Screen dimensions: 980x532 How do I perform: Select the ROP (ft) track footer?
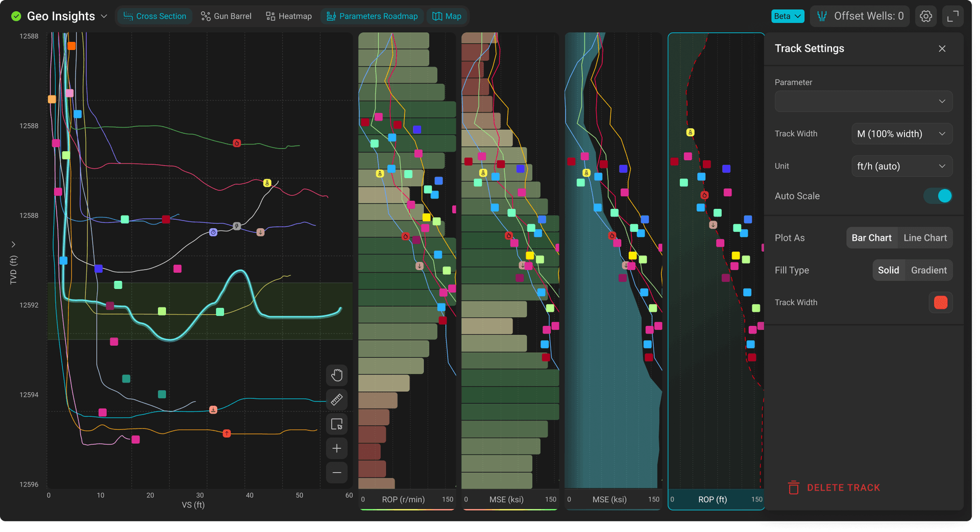716,500
